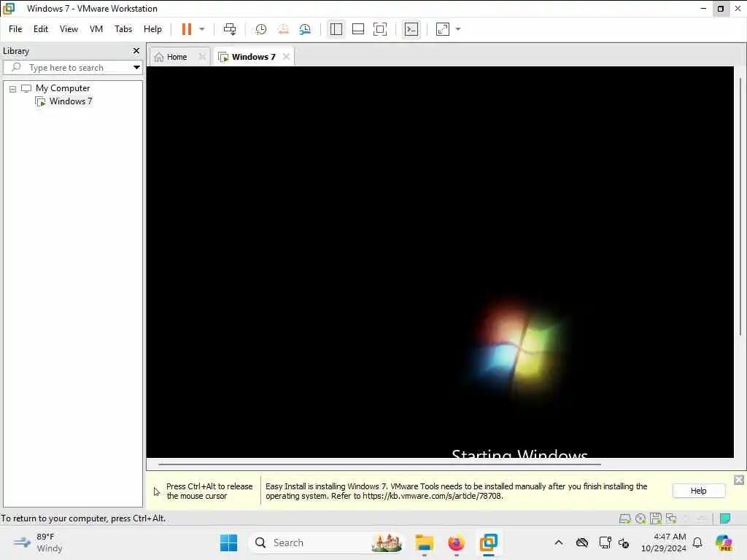Click the Help button in notification bar

[698, 491]
